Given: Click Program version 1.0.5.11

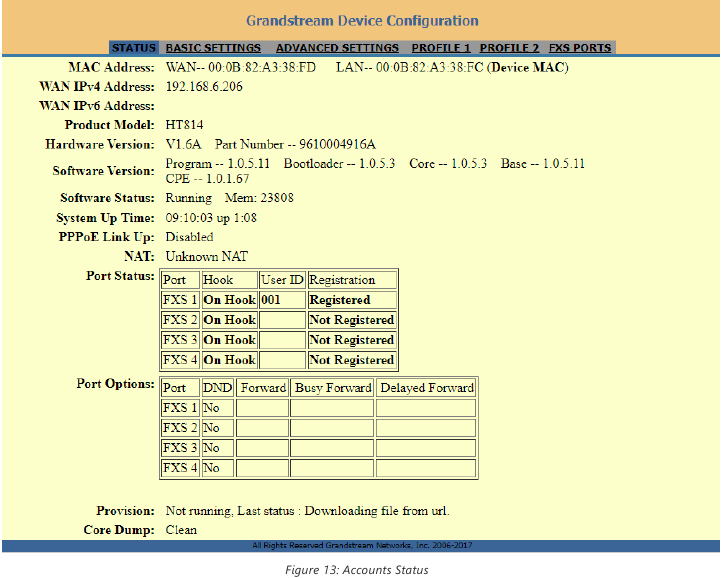Looking at the screenshot, I should click(x=249, y=164).
